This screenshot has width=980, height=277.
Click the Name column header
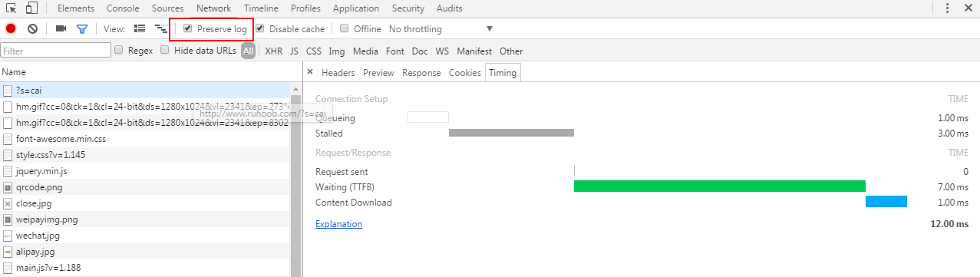tap(150, 72)
